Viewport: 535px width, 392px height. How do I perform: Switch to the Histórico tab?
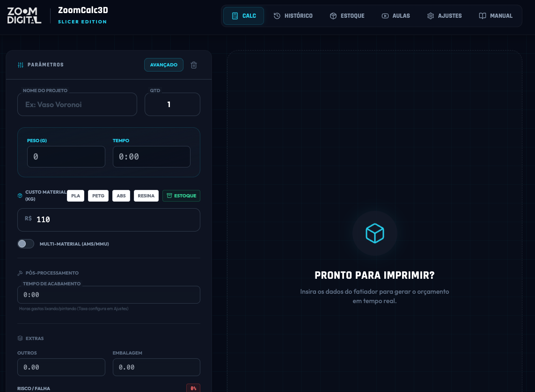tap(293, 16)
